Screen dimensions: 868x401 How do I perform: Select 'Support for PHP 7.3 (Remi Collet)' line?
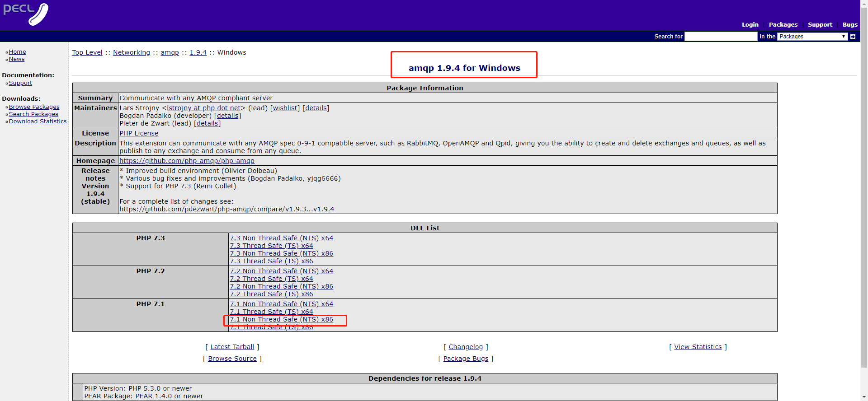(x=178, y=186)
